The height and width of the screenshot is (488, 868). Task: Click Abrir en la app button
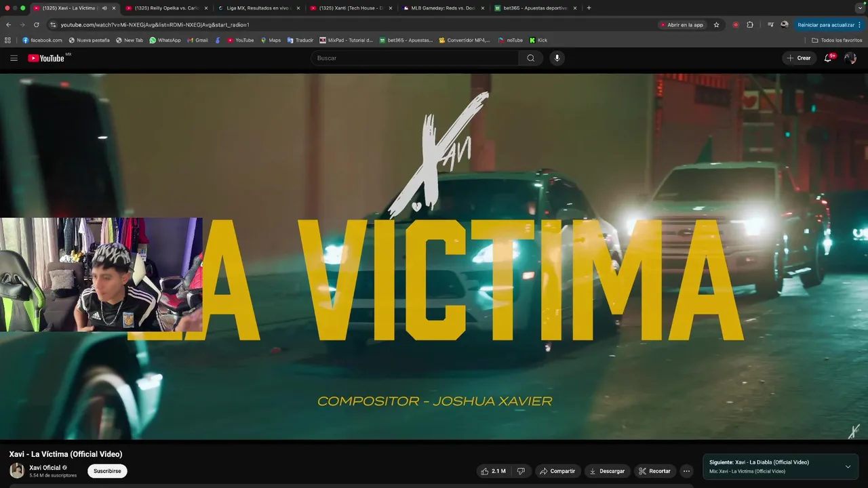tap(682, 25)
